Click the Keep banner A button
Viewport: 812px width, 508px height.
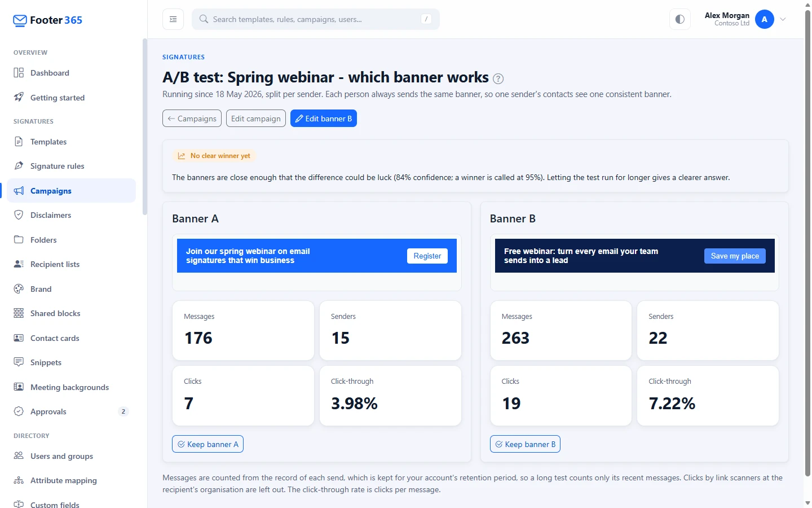pos(208,444)
